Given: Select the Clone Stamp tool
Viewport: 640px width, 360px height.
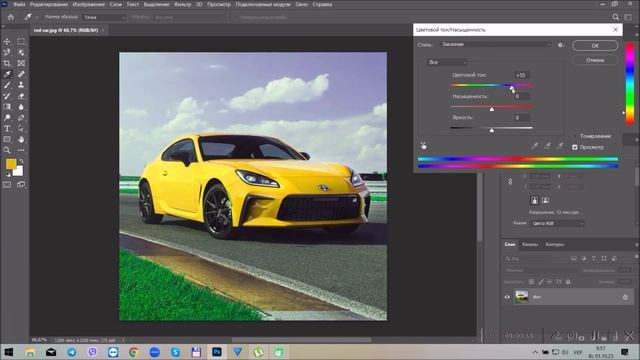Looking at the screenshot, I should coord(21,85).
